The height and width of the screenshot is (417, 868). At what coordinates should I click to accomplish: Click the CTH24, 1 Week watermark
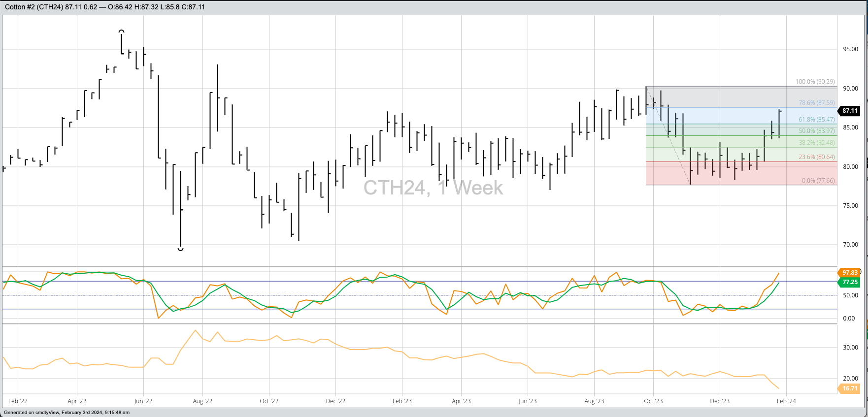433,188
